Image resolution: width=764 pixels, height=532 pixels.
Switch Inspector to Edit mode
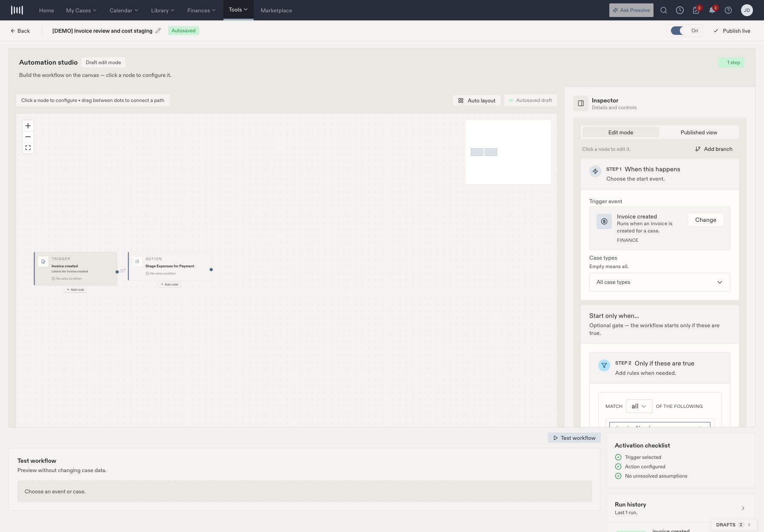click(x=620, y=133)
